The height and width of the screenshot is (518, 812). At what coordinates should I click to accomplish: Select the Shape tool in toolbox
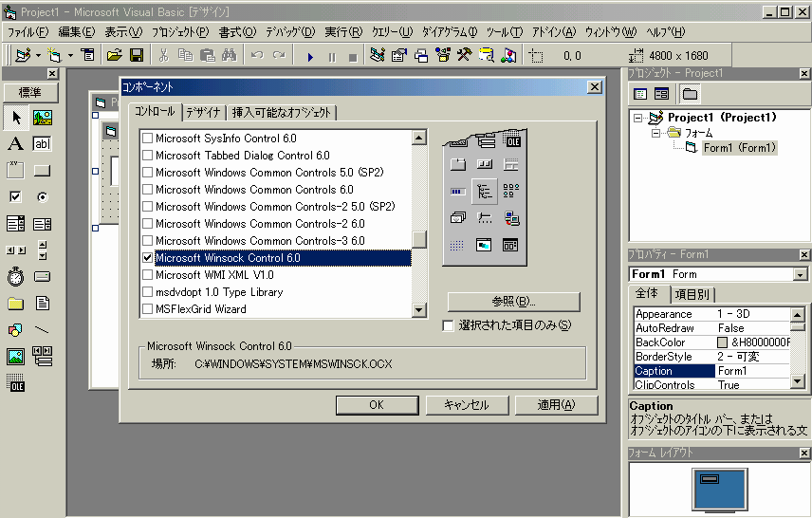[15, 329]
